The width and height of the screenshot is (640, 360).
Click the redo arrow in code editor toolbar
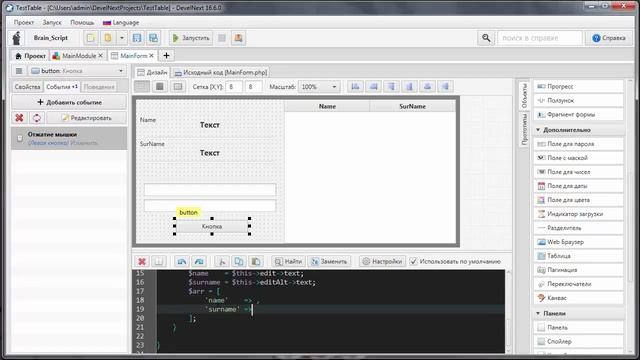pos(199,261)
